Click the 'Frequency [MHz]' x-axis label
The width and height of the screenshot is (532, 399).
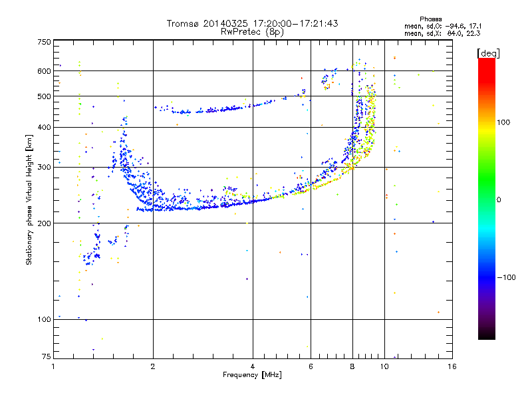(x=252, y=375)
